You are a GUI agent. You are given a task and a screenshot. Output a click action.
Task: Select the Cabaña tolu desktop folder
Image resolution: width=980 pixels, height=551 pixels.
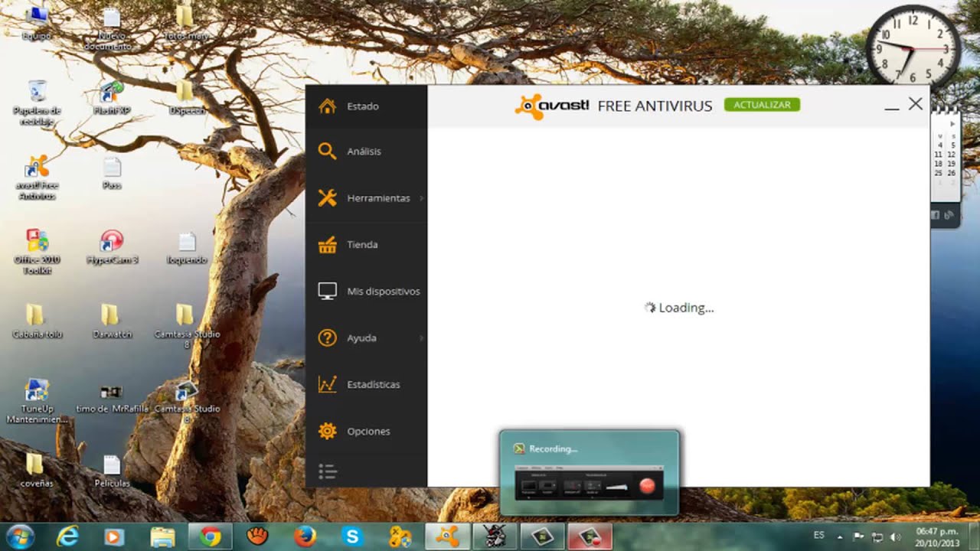coord(37,321)
